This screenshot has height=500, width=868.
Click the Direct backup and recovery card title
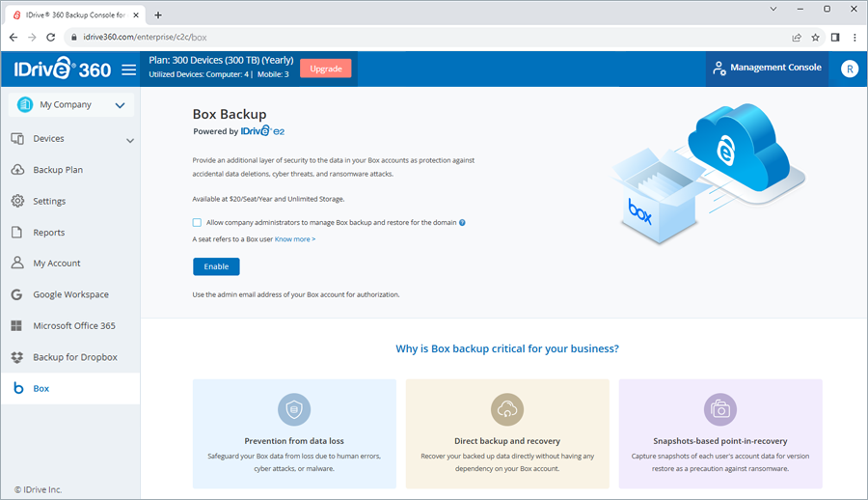coord(507,441)
